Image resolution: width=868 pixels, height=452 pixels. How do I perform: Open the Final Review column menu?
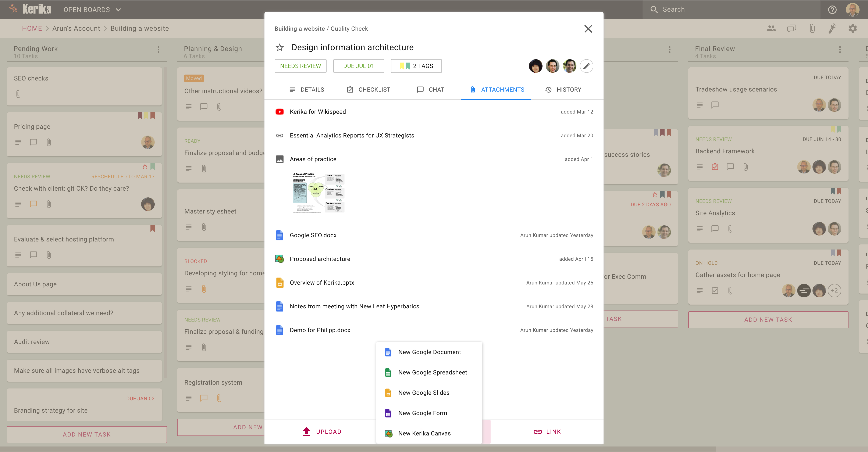tap(840, 50)
